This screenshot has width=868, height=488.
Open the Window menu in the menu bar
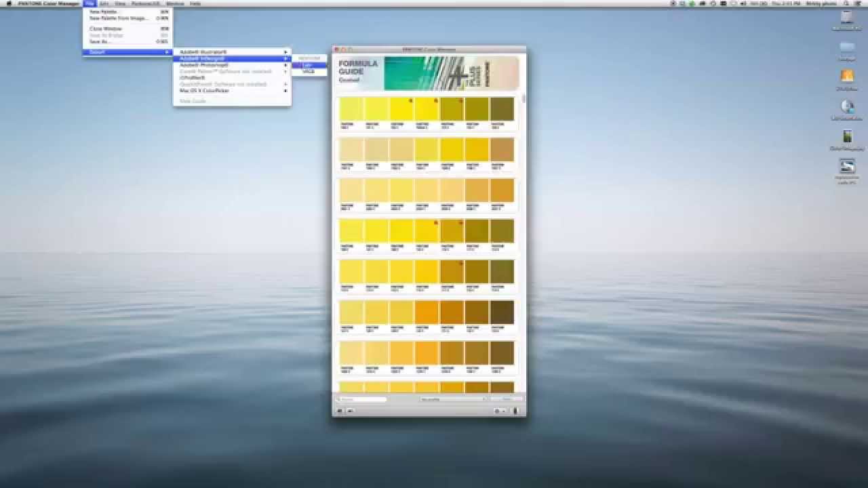tap(175, 3)
